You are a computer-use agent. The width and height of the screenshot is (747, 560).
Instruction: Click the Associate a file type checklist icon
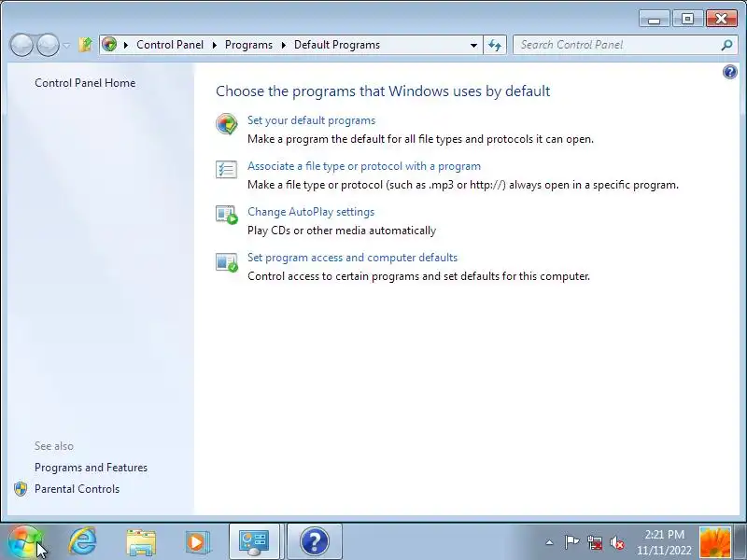pyautogui.click(x=226, y=170)
